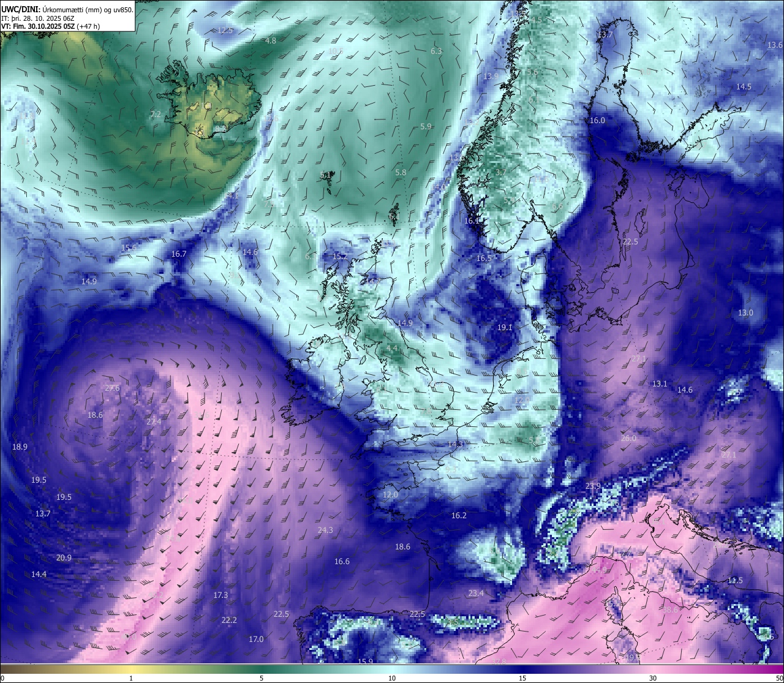Click the 14.5 map value

(744, 87)
